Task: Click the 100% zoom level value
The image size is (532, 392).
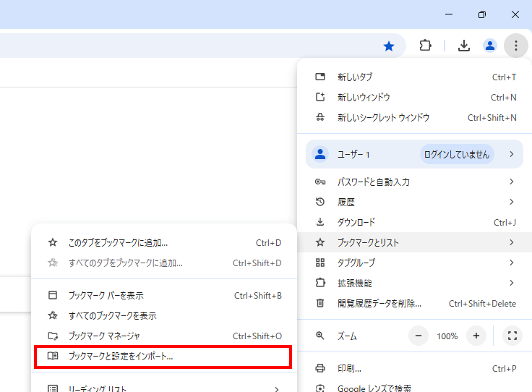Action: [447, 336]
